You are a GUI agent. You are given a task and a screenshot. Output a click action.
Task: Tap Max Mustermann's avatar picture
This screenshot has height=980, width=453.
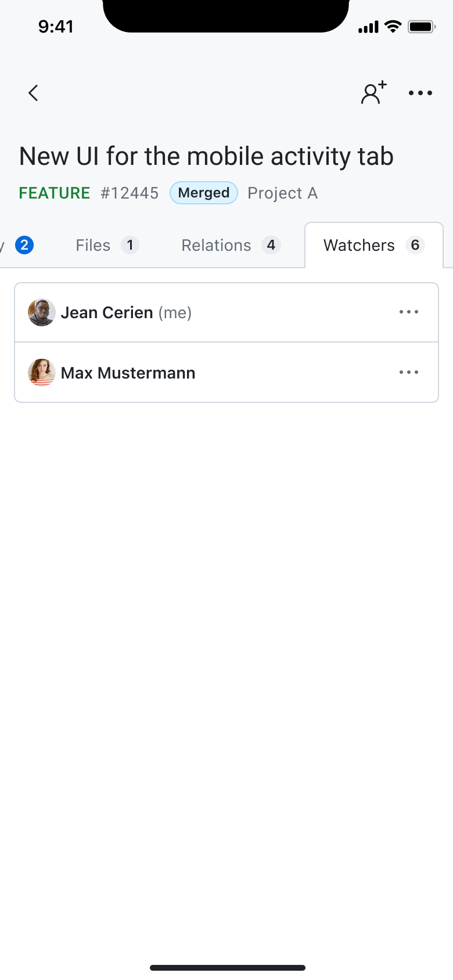(x=41, y=372)
